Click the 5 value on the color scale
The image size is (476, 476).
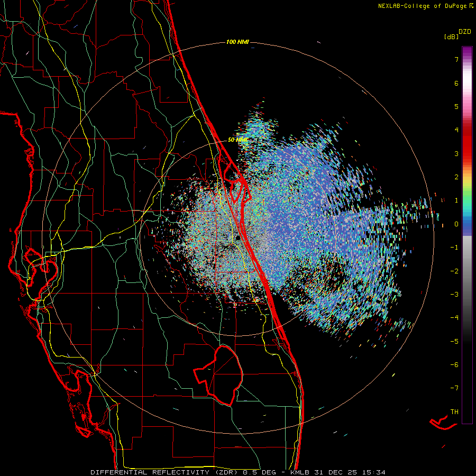click(456, 106)
